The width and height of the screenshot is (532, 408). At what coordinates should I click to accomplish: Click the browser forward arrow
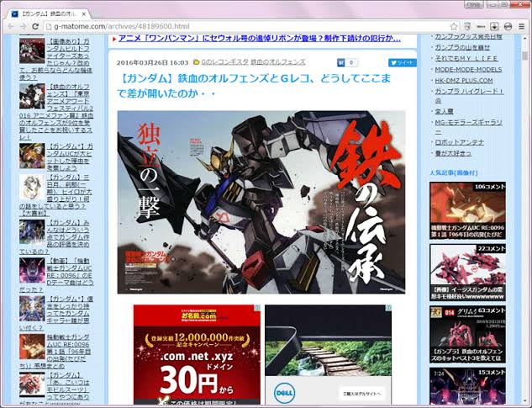pyautogui.click(x=23, y=26)
